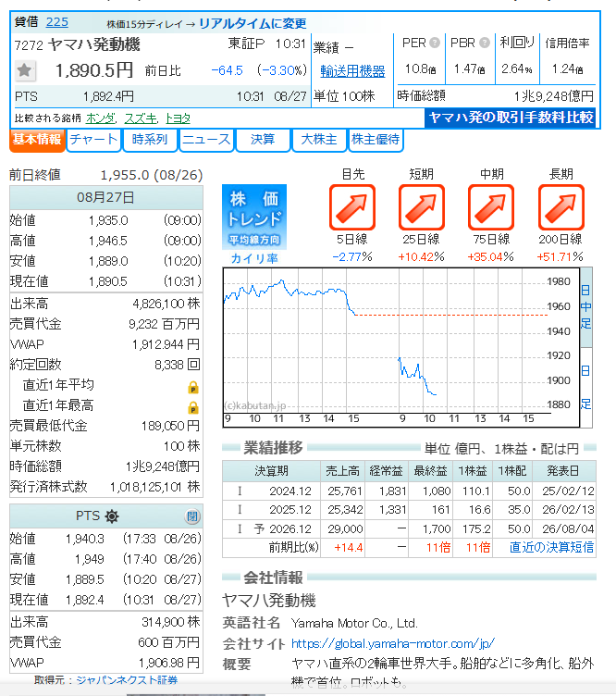Click the -2.77% deviation value

(x=352, y=256)
